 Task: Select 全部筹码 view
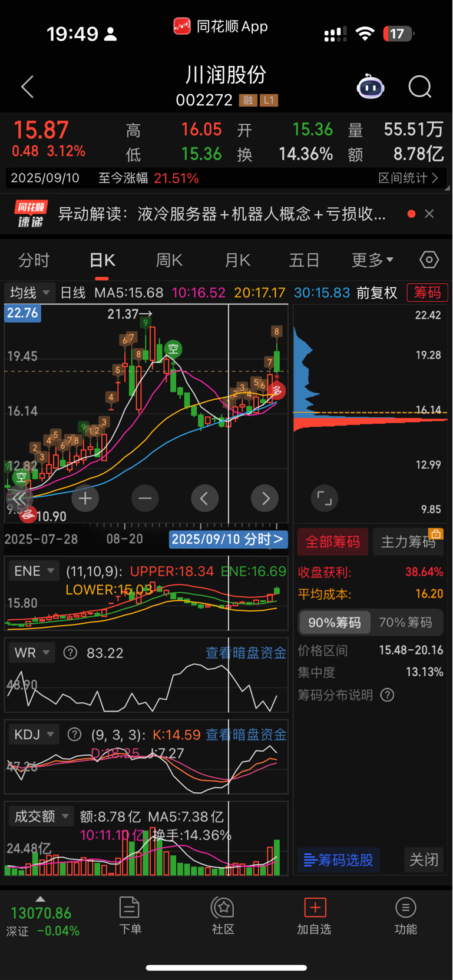(333, 542)
